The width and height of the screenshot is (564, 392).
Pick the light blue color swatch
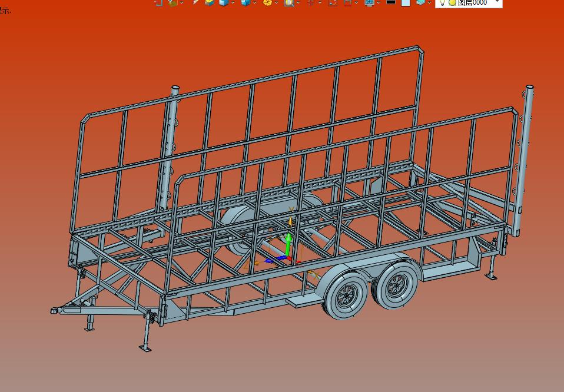tap(406, 2)
